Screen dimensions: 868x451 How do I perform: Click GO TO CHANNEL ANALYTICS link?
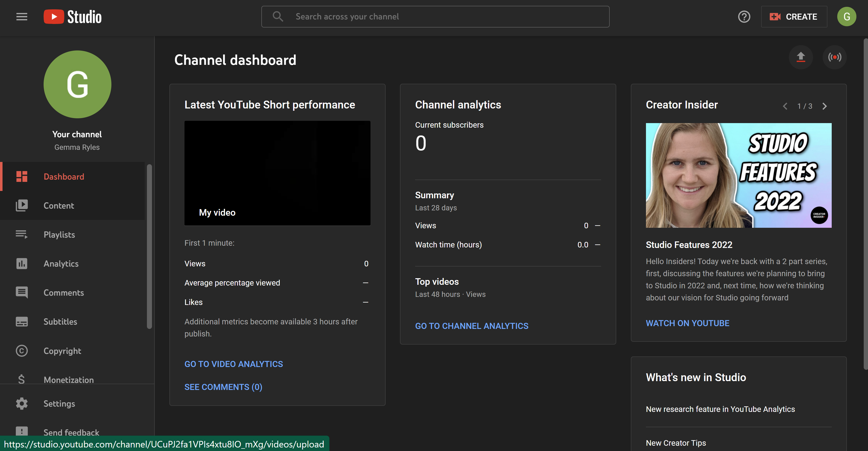[x=472, y=326]
